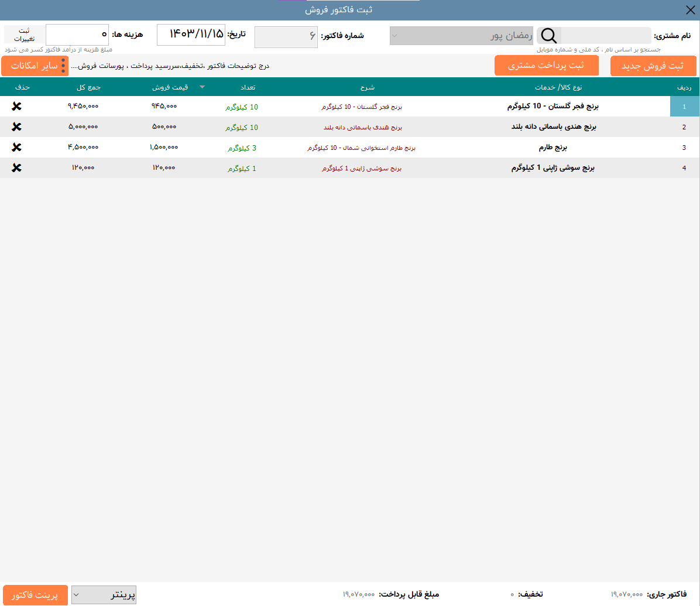Image resolution: width=700 pixels, height=606 pixels.
Task: Delete row برنج سوشی ژاپنی with X icon
Action: [x=16, y=168]
